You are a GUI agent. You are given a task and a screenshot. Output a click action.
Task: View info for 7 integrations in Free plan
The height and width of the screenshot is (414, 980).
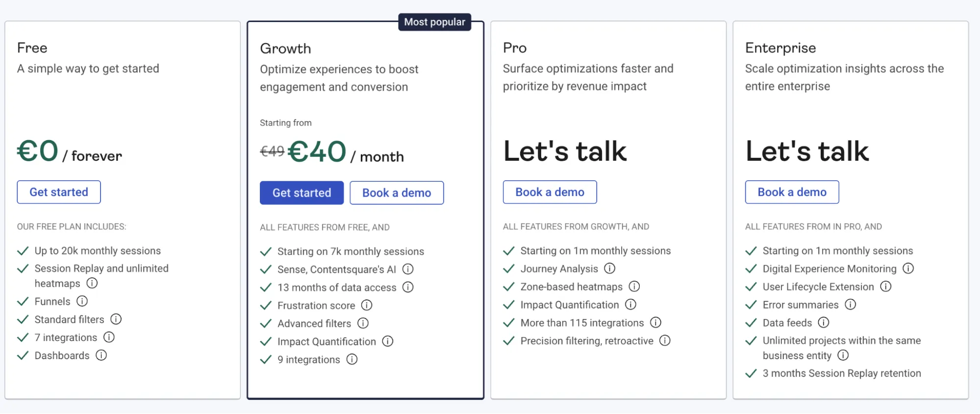click(109, 338)
